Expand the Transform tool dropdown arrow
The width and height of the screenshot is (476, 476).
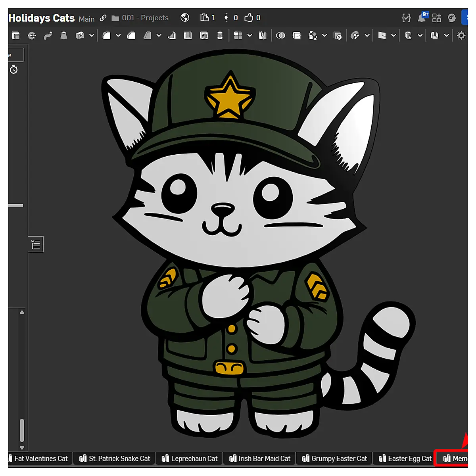pyautogui.click(x=324, y=36)
